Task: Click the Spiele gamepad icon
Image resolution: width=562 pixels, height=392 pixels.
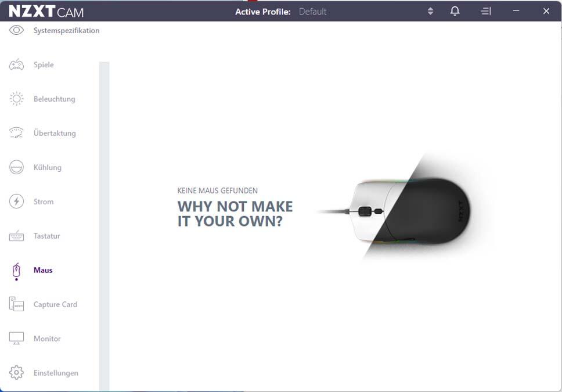Action: tap(16, 64)
